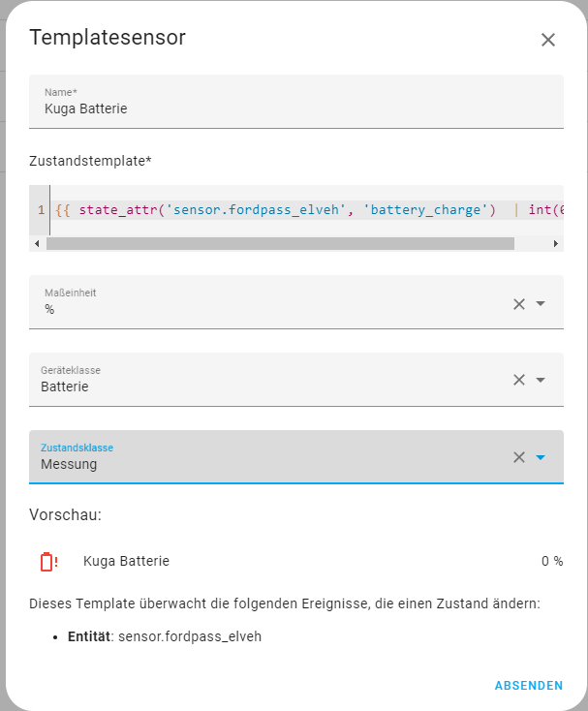
Task: Click the template editor horizontal scrollbar thumb
Action: coord(279,243)
